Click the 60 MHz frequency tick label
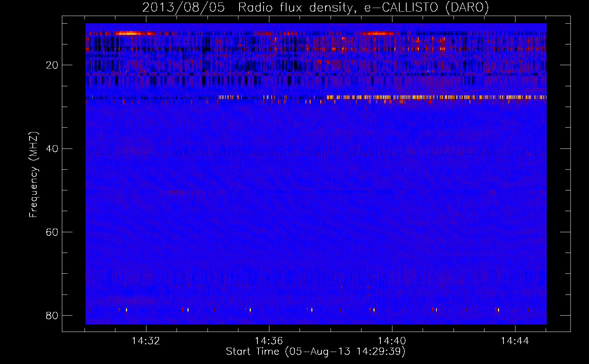This screenshot has height=364, width=589. 52,232
